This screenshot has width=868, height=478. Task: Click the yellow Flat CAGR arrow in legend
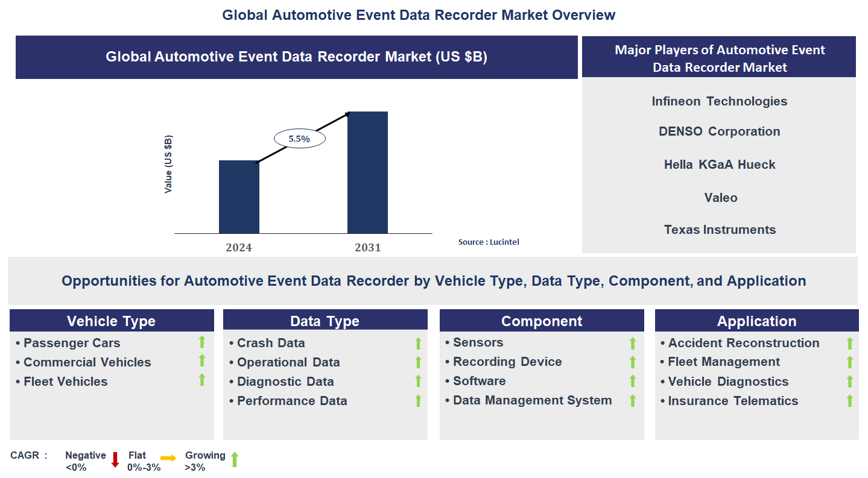(x=168, y=459)
